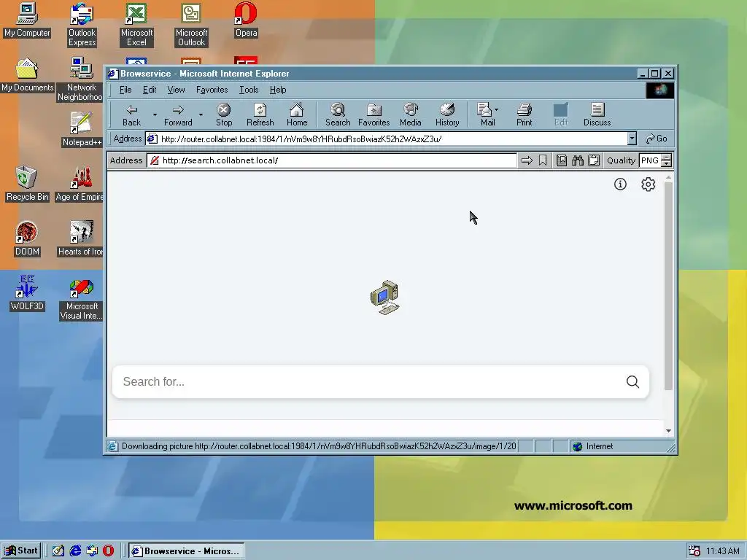Viewport: 747px width, 560px height.
Task: Stop page loading with the Stop button
Action: coord(223,115)
